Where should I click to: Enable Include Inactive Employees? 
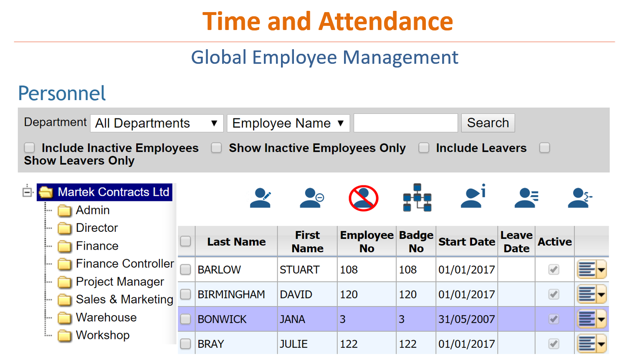coord(29,148)
